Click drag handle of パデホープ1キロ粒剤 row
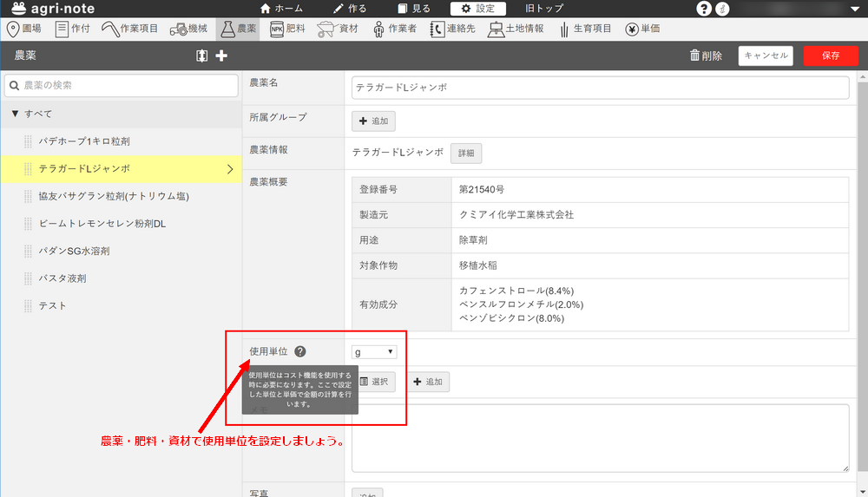This screenshot has height=497, width=868. [x=28, y=141]
